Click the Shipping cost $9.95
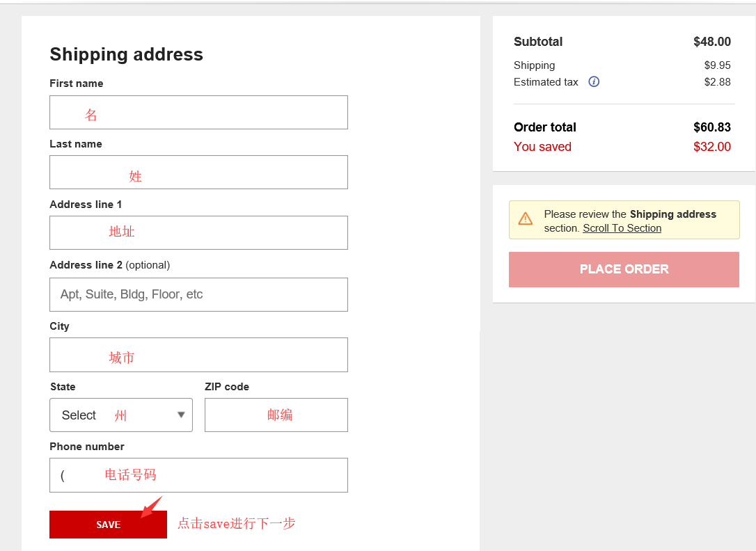The height and width of the screenshot is (551, 756). (717, 65)
